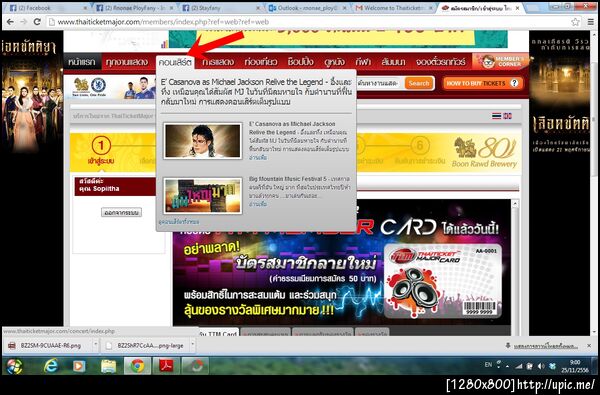The image size is (600, 395).
Task: Open the หน้าแรก home menu item
Action: [x=82, y=62]
